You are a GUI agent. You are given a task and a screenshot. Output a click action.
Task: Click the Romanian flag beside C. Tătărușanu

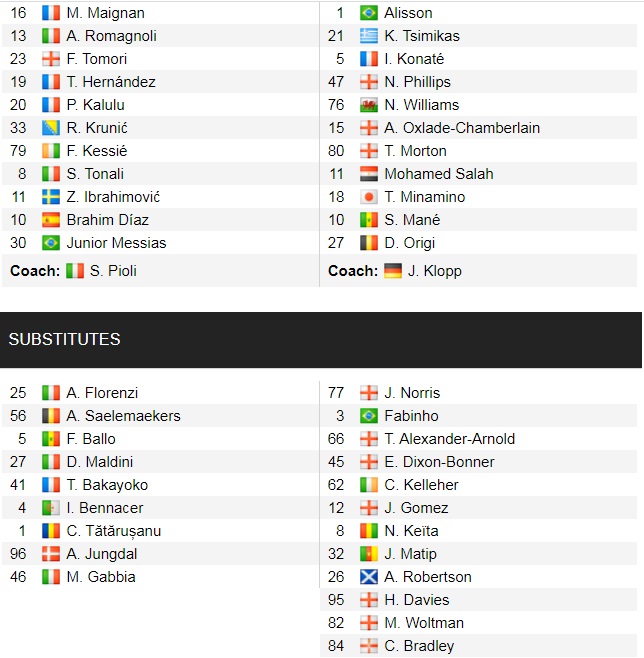(51, 531)
